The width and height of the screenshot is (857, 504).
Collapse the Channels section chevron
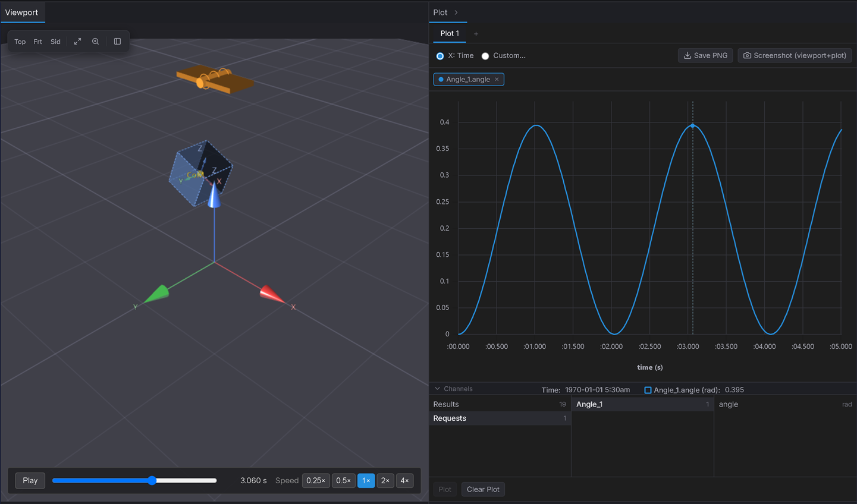click(x=438, y=389)
